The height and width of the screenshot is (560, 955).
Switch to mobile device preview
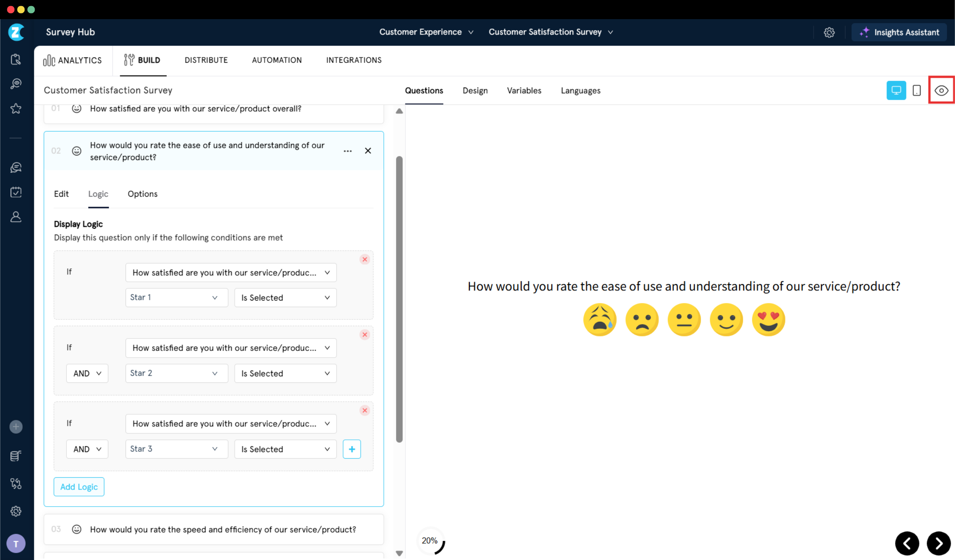click(x=917, y=90)
